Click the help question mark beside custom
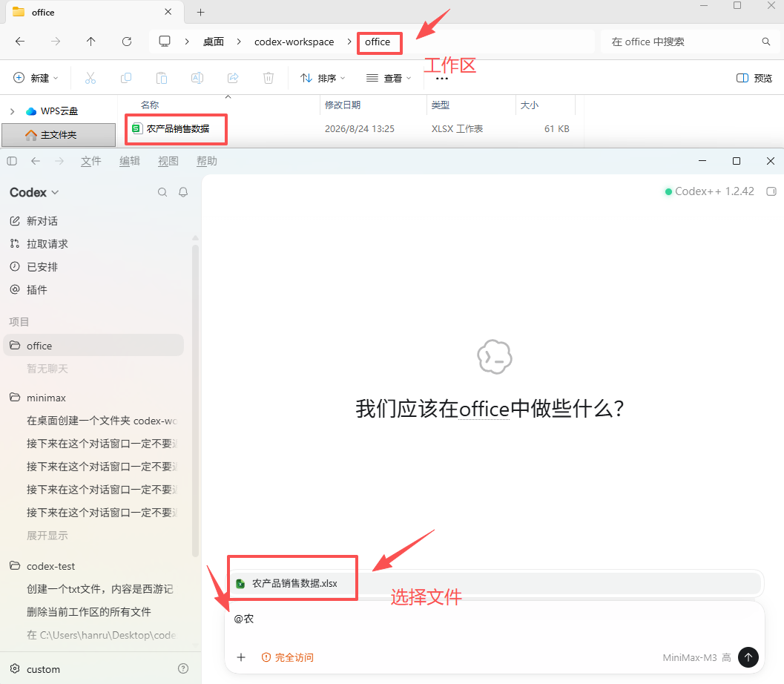Image resolution: width=784 pixels, height=684 pixels. pos(183,668)
